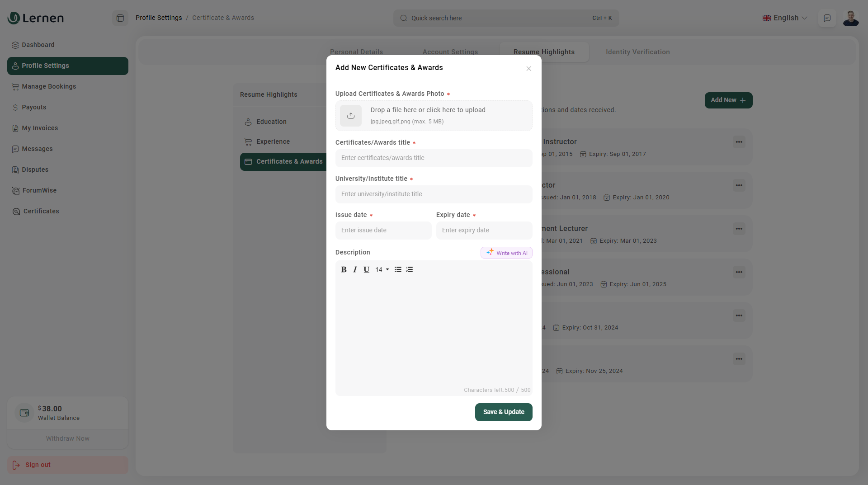Open Manage Bookings in the sidebar

[x=49, y=86]
